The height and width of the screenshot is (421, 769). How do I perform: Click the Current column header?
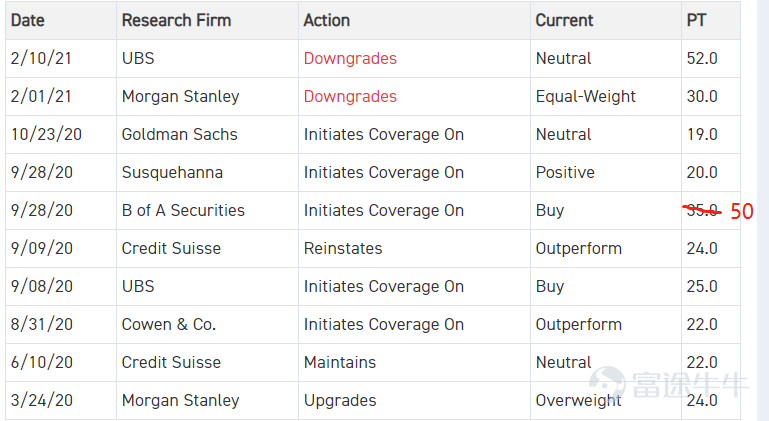click(606, 21)
